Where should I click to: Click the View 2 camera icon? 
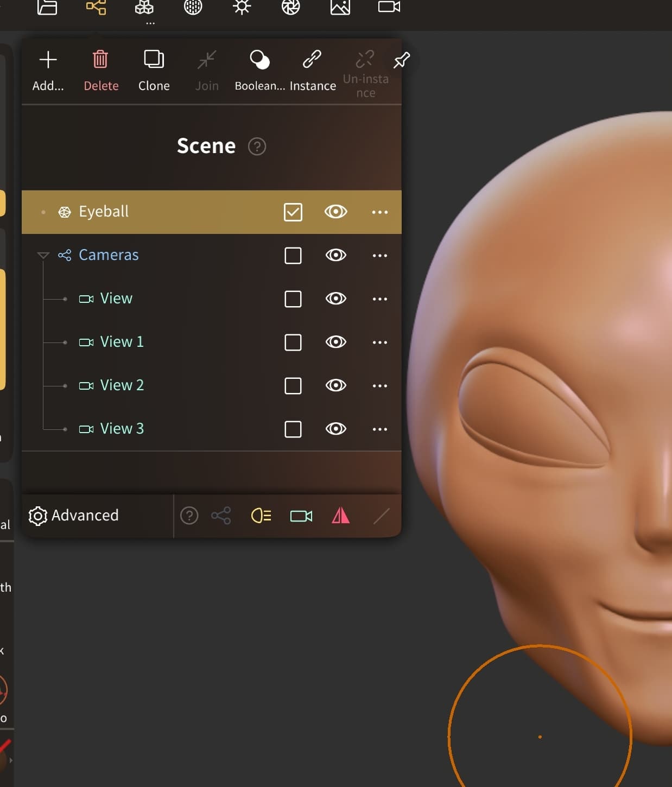click(86, 386)
